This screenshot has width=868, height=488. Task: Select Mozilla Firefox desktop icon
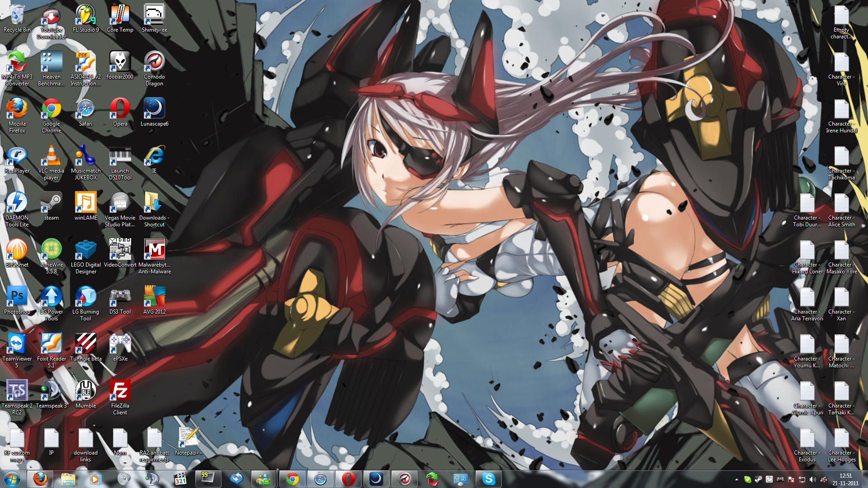(x=17, y=116)
